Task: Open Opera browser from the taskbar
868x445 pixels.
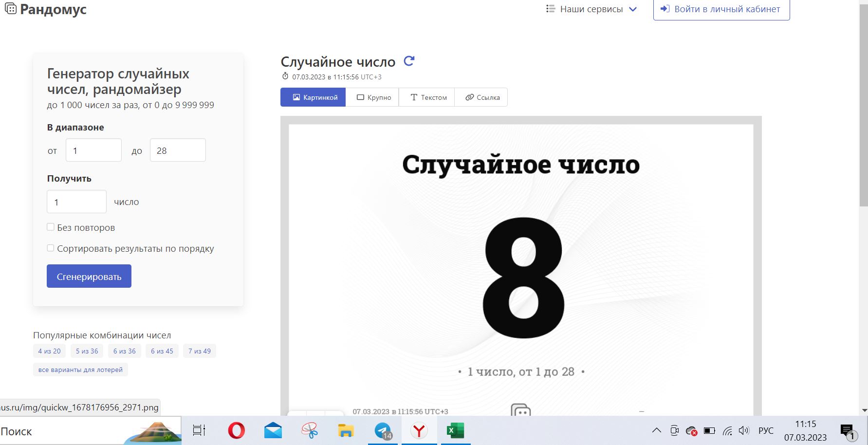Action: click(236, 430)
